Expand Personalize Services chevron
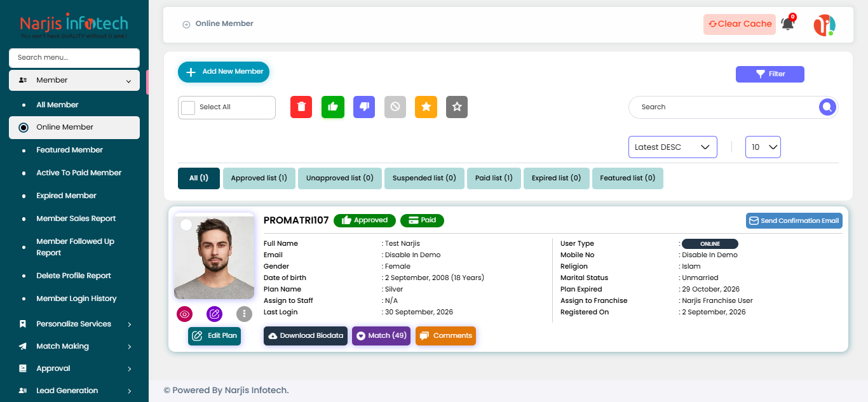This screenshot has height=402, width=868. [x=130, y=325]
